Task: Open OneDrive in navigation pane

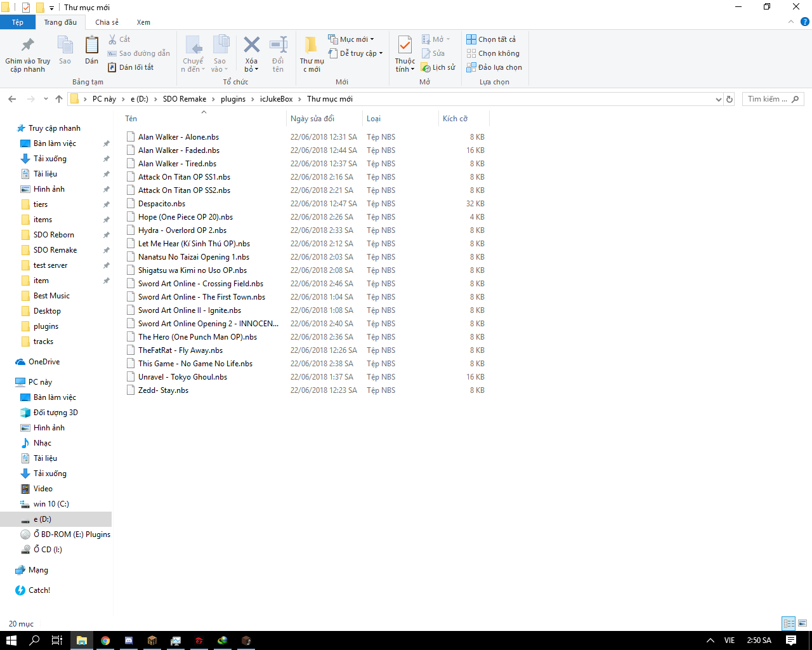Action: tap(44, 362)
